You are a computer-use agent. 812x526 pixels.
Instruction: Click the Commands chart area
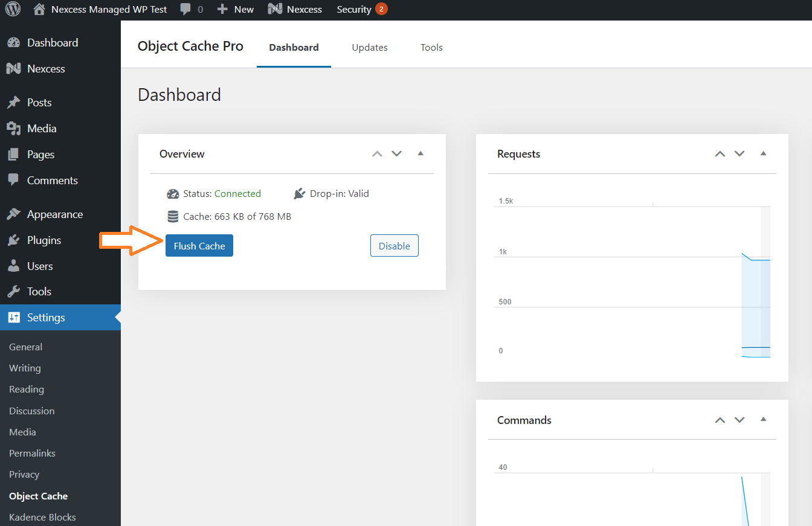pyautogui.click(x=632, y=494)
